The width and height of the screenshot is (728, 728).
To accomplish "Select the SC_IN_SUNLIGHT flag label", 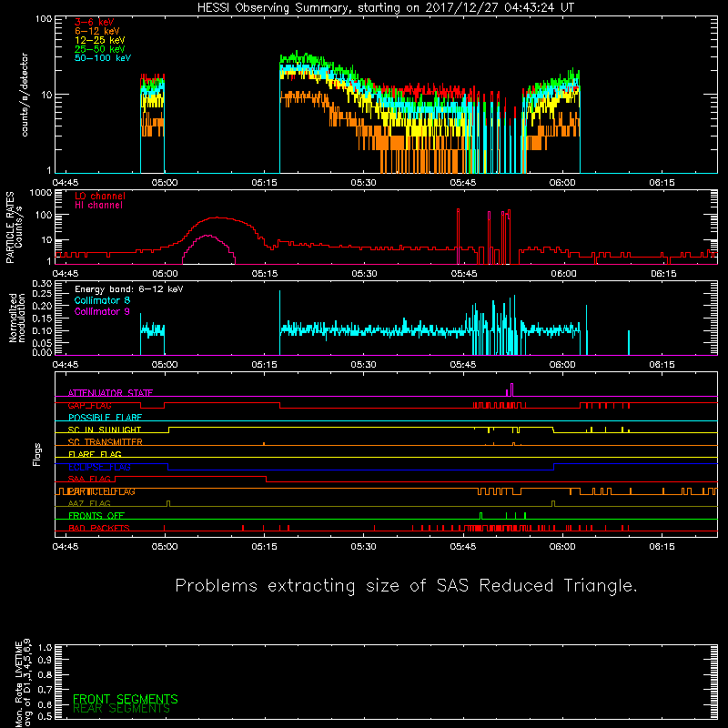I will tap(105, 430).
